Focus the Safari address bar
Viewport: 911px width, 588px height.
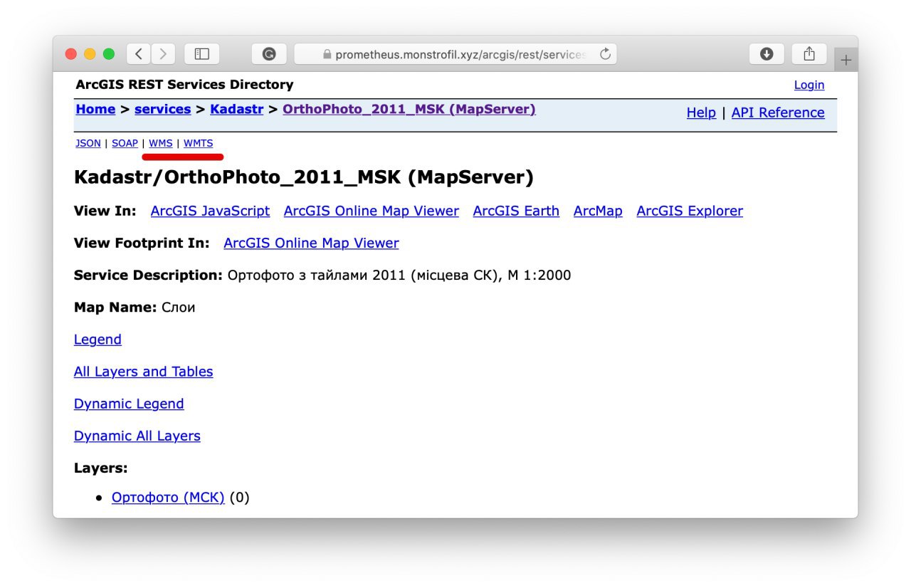(455, 54)
